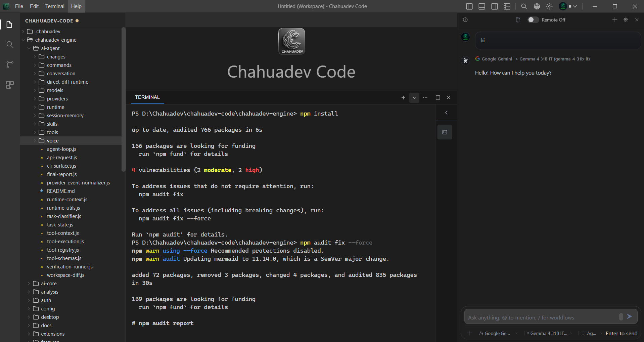Image resolution: width=644 pixels, height=342 pixels.
Task: Open chat history clock icon
Action: pos(465,20)
